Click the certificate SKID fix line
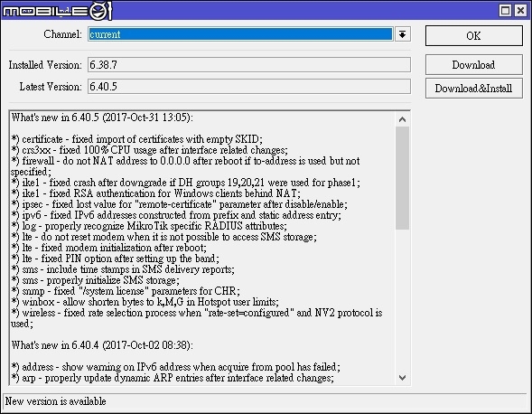Image resolution: width=532 pixels, height=414 pixels. point(136,139)
